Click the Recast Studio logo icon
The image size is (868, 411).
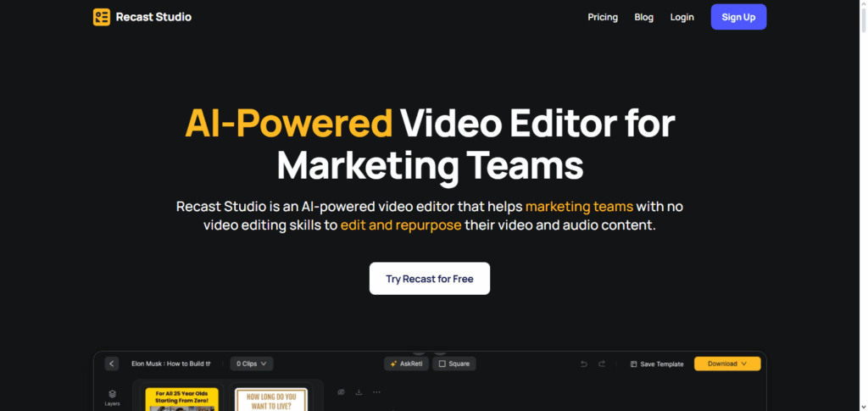coord(102,17)
